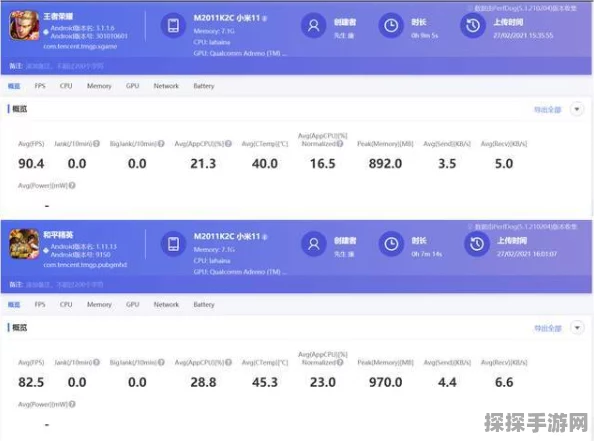Image resolution: width=594 pixels, height=441 pixels.
Task: Click the device icon in the second report header
Action: [x=174, y=244]
